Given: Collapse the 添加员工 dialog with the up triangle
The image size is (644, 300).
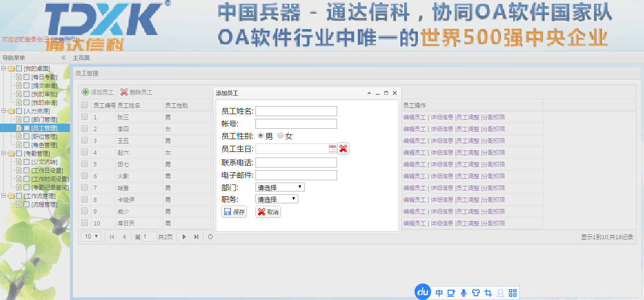Looking at the screenshot, I should coord(369,93).
